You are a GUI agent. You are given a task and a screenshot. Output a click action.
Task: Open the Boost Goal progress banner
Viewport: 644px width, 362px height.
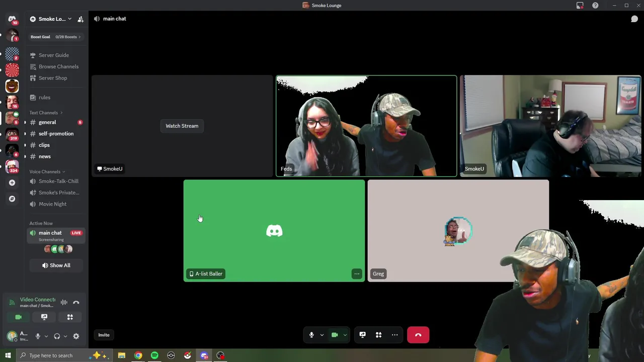pos(56,37)
